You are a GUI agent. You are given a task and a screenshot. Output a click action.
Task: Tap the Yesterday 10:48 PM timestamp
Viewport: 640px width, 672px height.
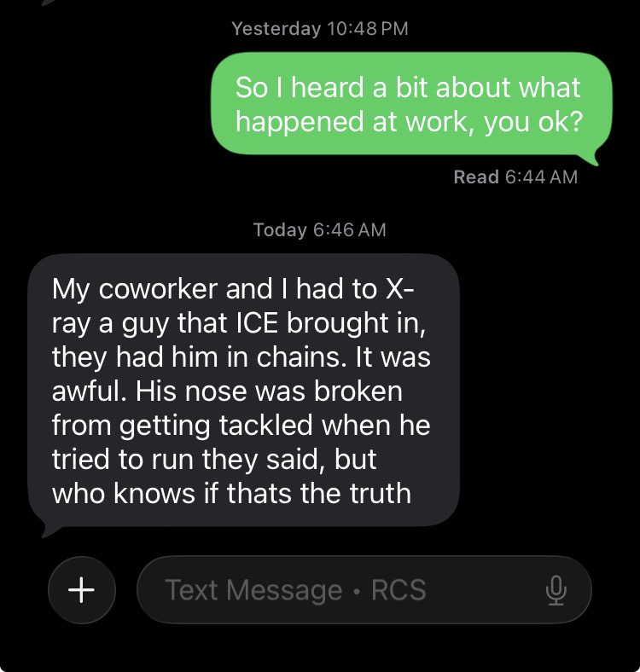(x=320, y=29)
